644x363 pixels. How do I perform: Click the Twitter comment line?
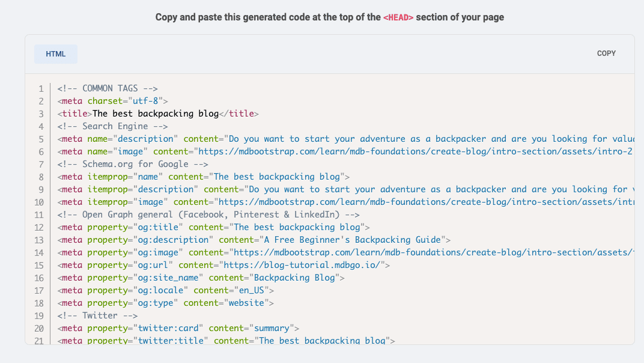pos(97,316)
